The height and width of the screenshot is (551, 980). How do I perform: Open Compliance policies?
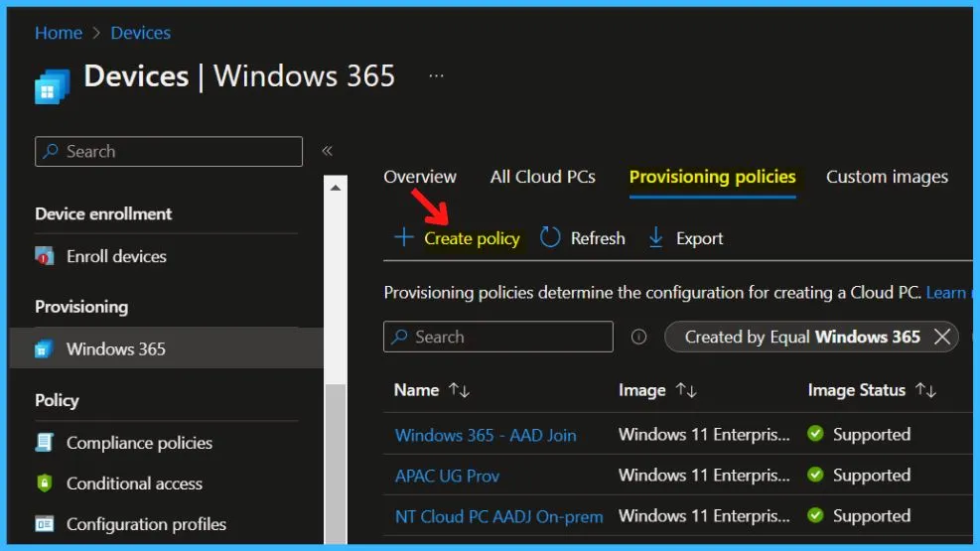click(x=139, y=443)
